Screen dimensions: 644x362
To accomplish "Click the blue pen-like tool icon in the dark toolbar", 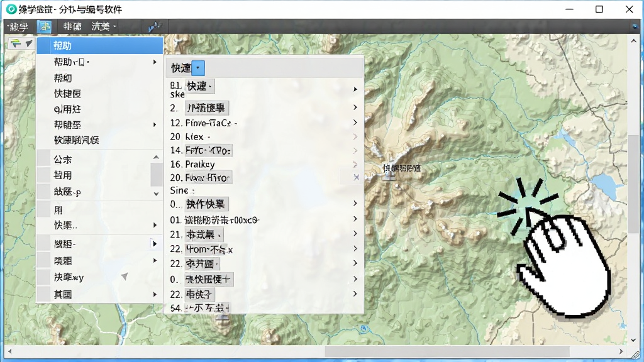I will click(x=155, y=26).
